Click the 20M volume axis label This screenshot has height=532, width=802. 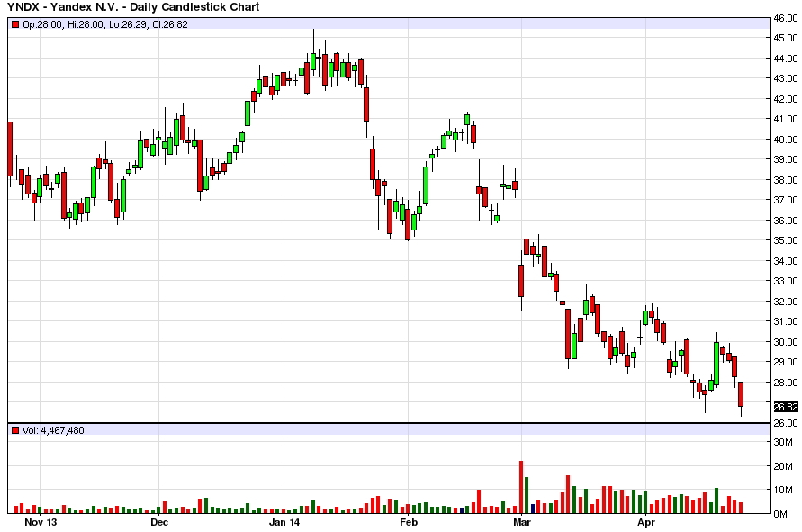[783, 466]
